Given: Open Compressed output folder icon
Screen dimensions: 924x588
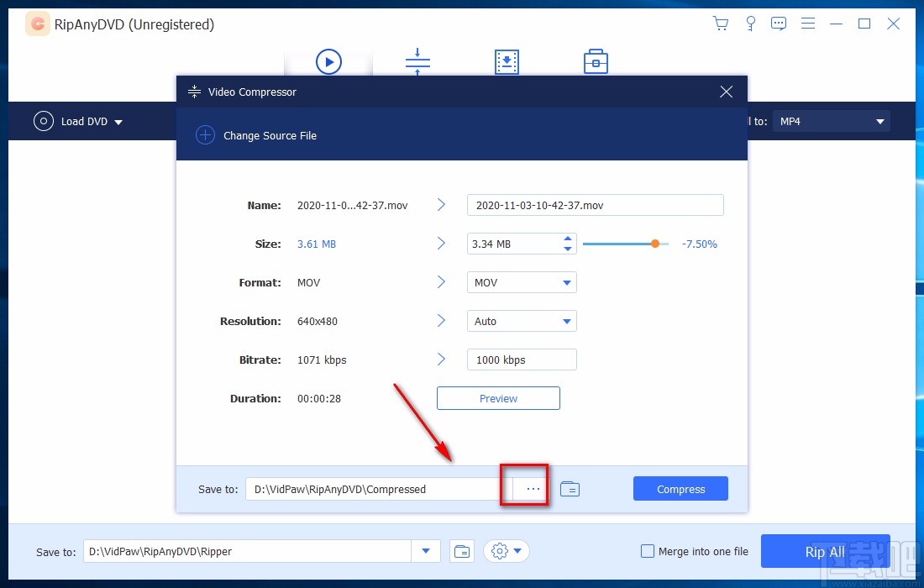Looking at the screenshot, I should tap(570, 489).
